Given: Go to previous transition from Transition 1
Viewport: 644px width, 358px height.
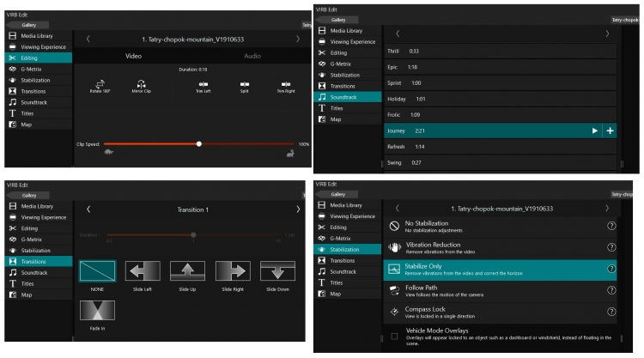Looking at the screenshot, I should [88, 209].
